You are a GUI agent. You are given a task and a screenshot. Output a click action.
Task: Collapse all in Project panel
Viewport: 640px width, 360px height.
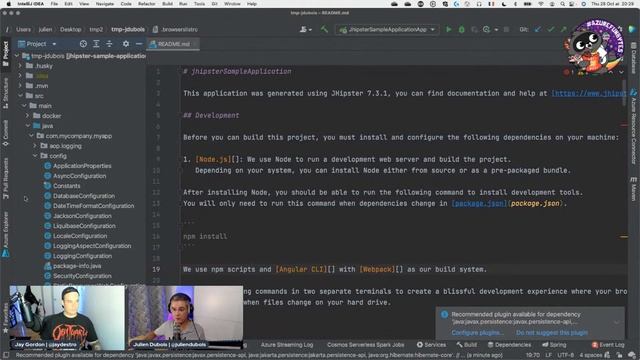tap(109, 44)
